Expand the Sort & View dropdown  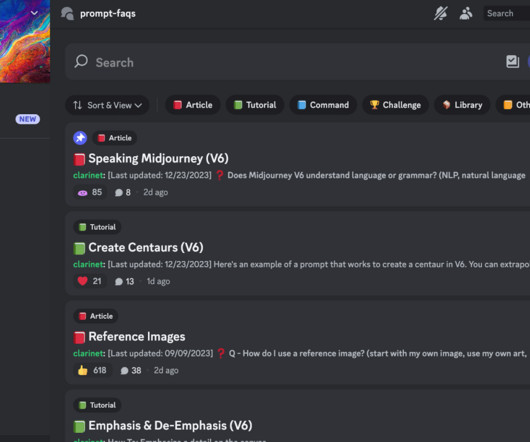click(107, 105)
